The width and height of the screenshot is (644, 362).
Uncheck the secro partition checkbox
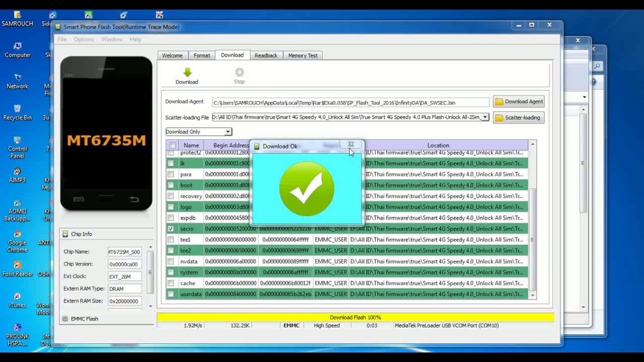[171, 229]
